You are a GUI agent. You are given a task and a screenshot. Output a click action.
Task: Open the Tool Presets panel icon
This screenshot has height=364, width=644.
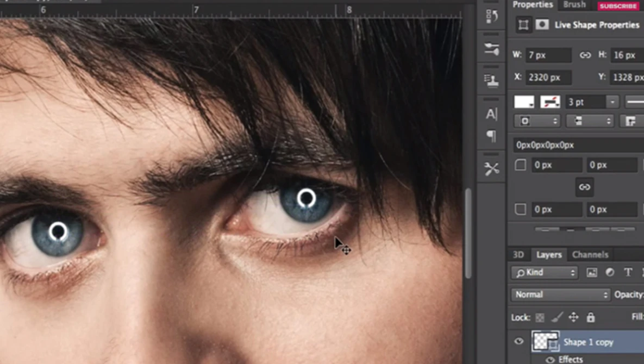pyautogui.click(x=492, y=168)
